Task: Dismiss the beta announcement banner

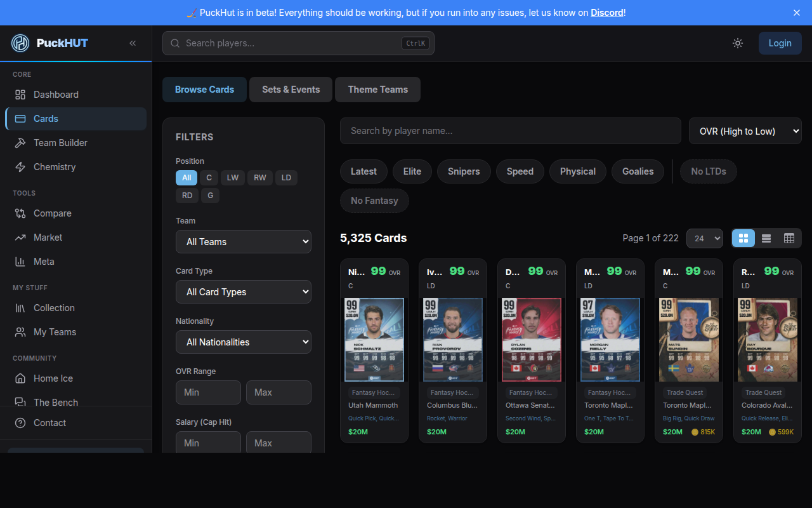Action: tap(797, 13)
